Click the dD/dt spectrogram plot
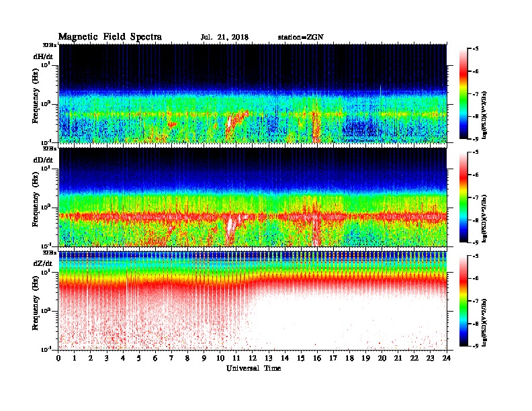This screenshot has height=411, width=532. (253, 197)
